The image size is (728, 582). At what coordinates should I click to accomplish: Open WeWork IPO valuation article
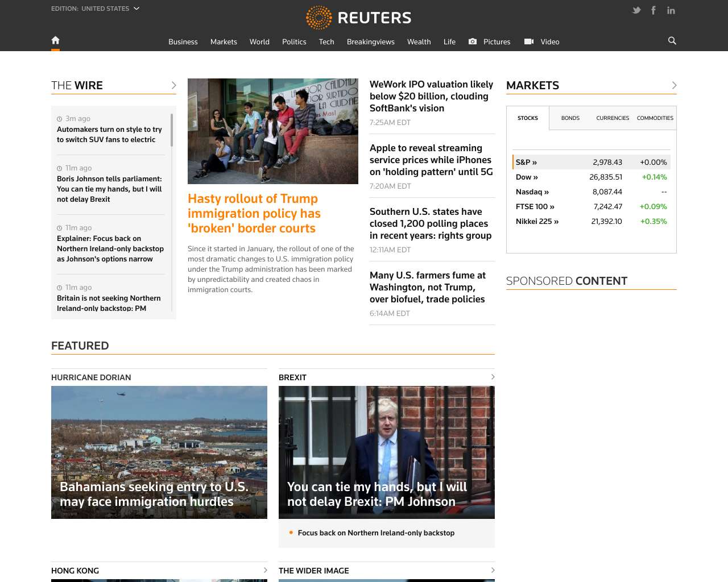(431, 96)
